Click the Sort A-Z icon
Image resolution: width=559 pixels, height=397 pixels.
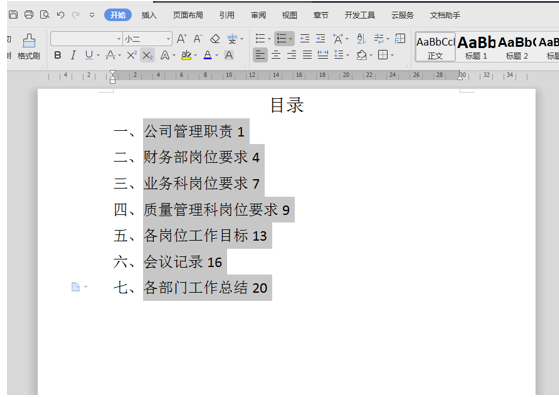(361, 38)
